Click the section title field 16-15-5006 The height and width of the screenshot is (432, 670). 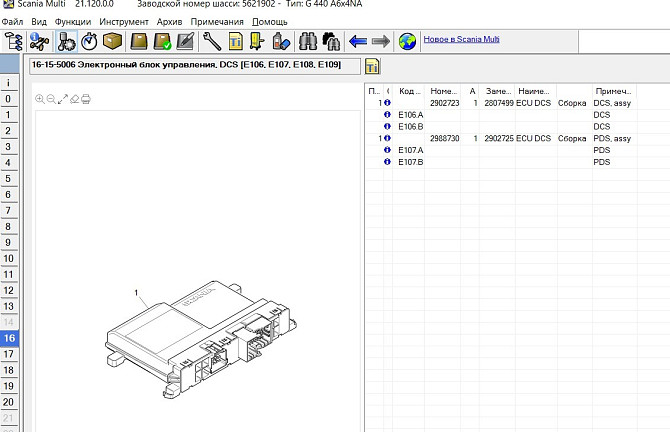coord(195,66)
